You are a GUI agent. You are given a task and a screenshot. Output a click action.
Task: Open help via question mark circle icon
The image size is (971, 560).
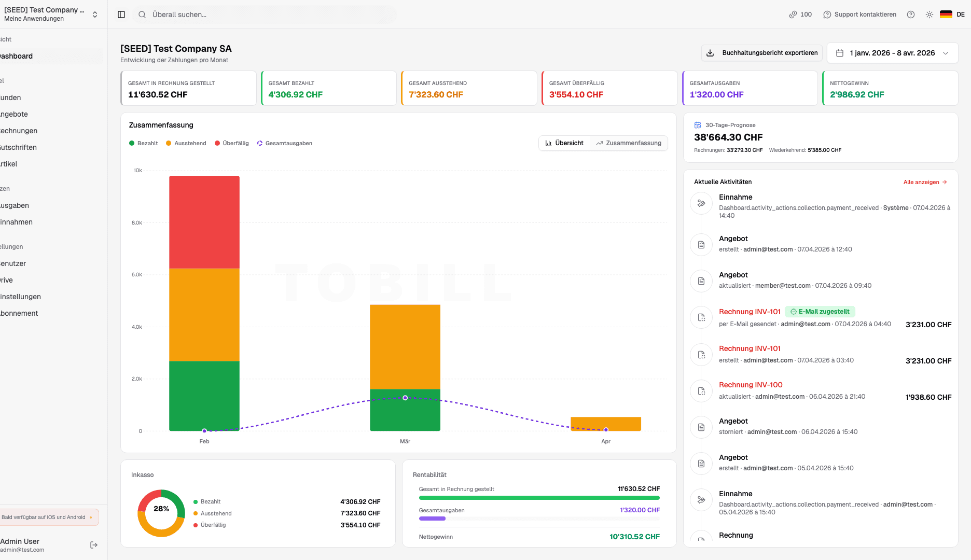click(x=910, y=15)
